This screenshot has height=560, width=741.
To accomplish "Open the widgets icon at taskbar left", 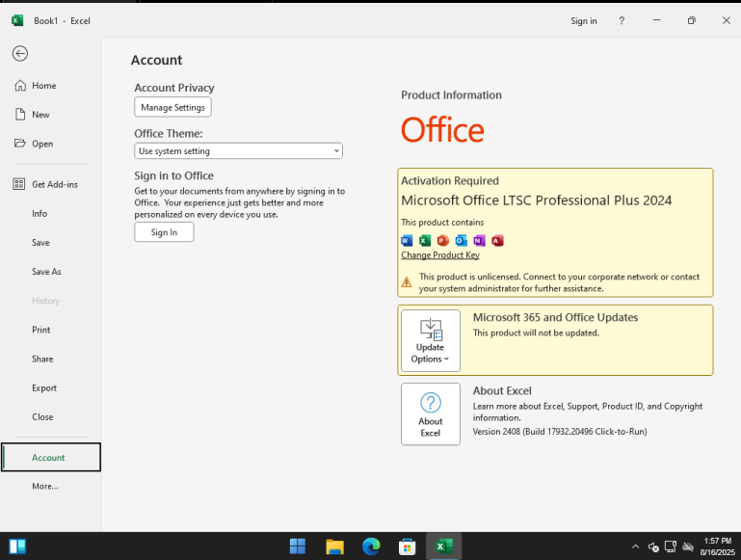I will [17, 547].
